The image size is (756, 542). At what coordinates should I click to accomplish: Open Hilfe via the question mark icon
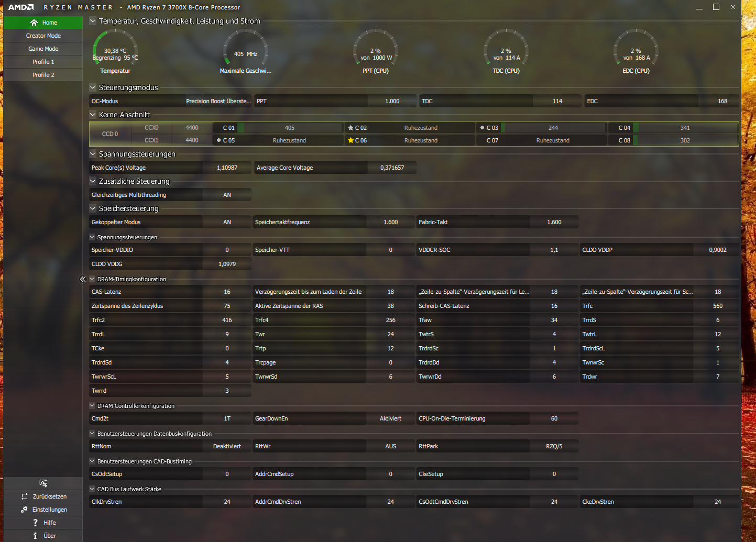coord(35,523)
